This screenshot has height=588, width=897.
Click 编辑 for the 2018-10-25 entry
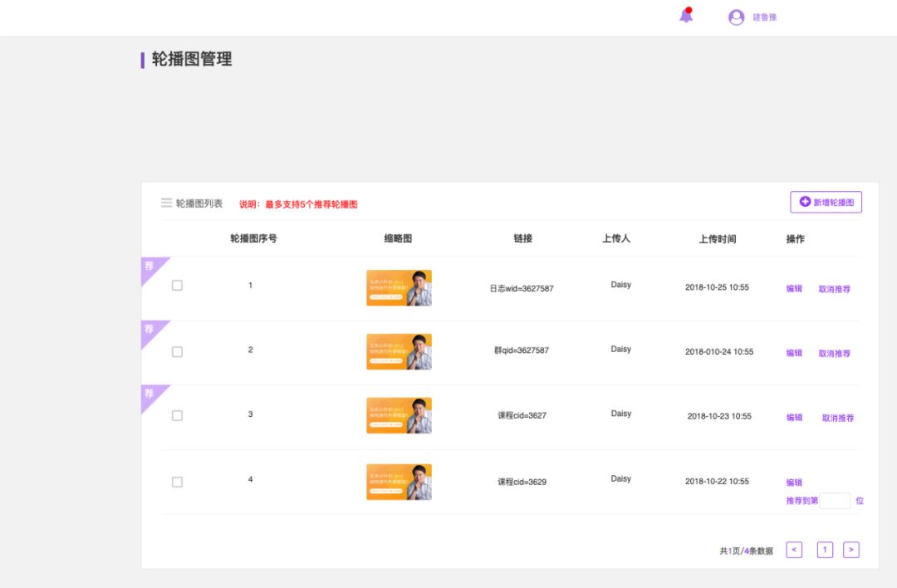794,289
